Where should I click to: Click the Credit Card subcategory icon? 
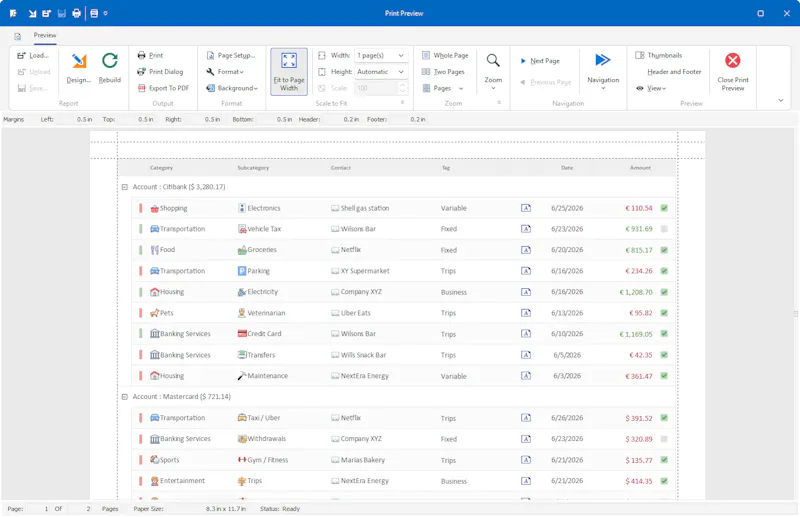tap(242, 334)
